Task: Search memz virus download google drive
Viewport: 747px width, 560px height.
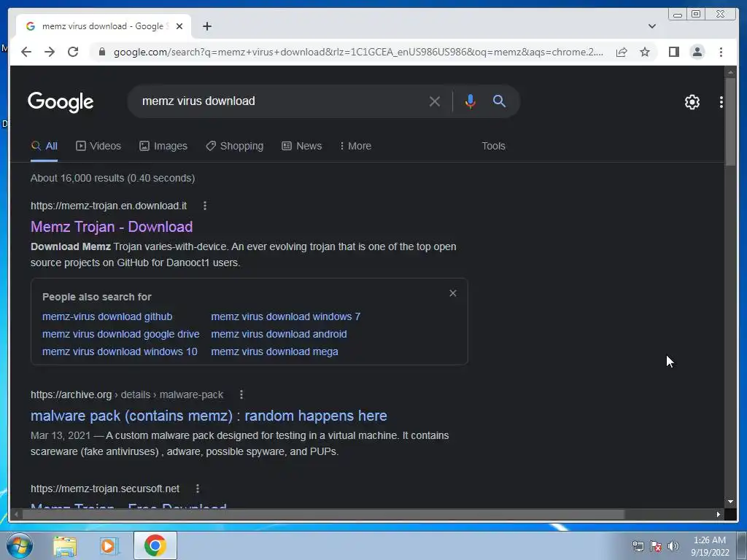Action: (120, 334)
